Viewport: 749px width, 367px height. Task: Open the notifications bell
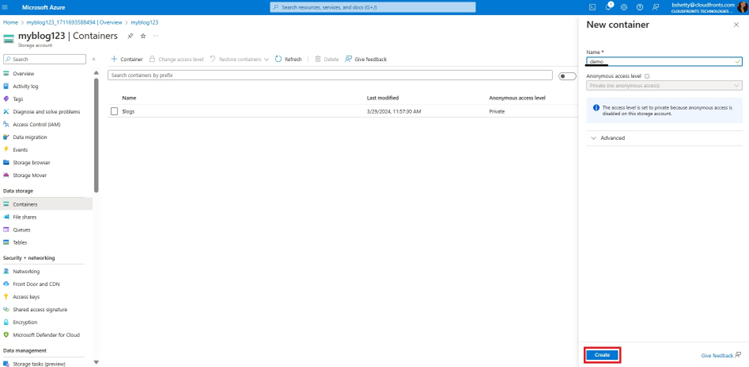(x=609, y=7)
